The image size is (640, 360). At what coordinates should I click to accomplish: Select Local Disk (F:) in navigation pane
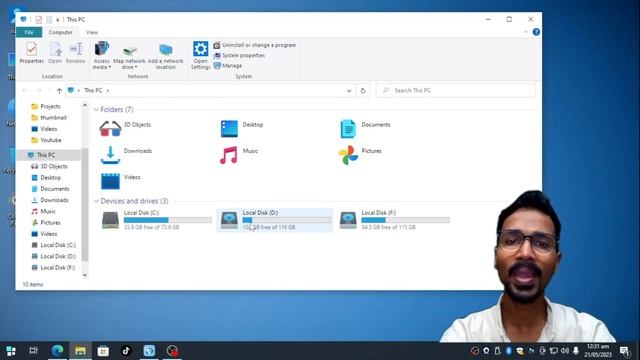[58, 267]
